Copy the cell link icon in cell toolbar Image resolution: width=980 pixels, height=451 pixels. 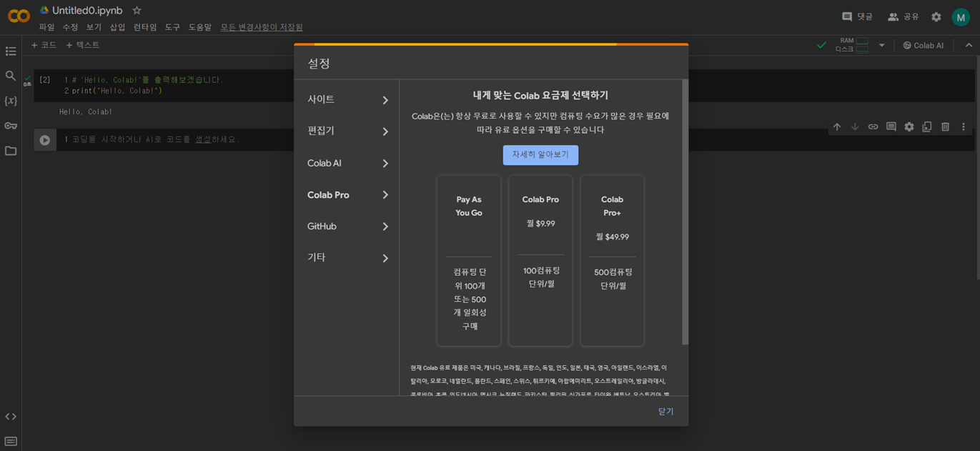[x=873, y=127]
